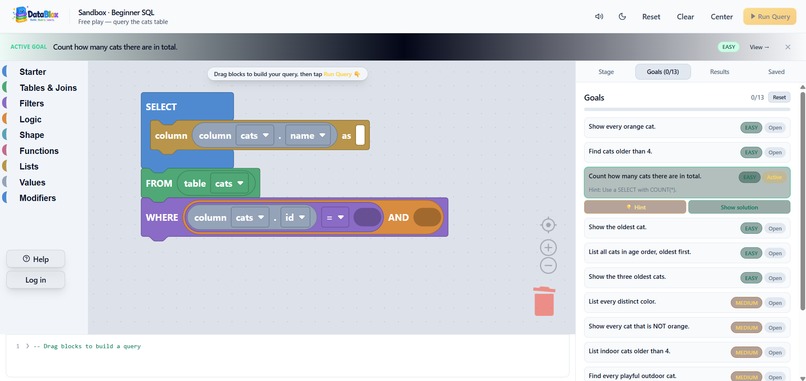Viewport: 806px width, 381px height.
Task: Zoom in with the plus icon
Action: click(548, 248)
